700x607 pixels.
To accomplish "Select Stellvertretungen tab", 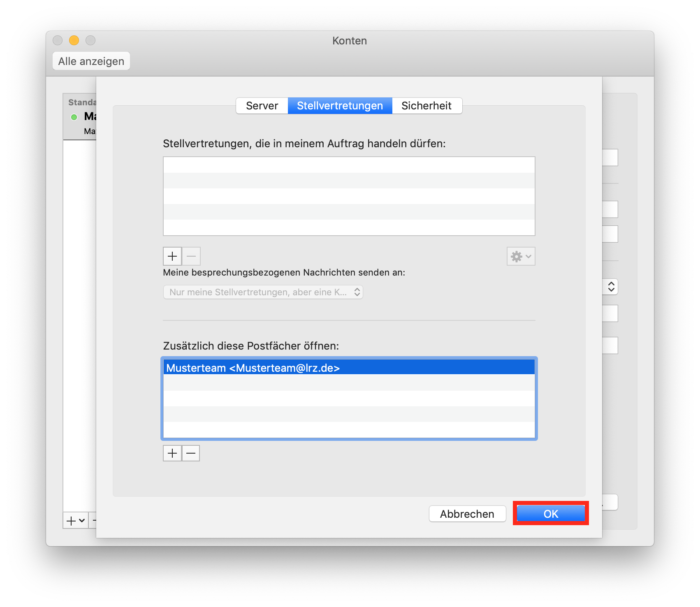I will click(340, 106).
